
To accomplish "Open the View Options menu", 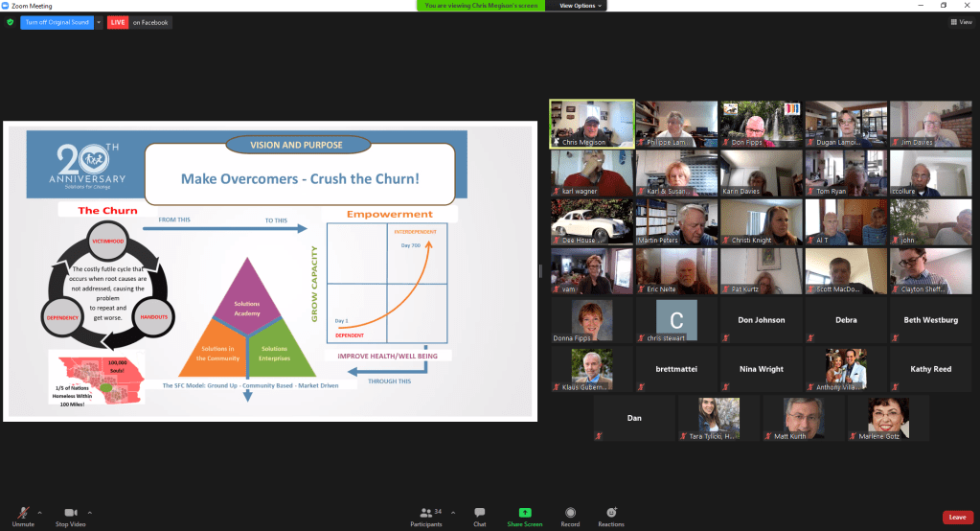I will click(x=581, y=6).
